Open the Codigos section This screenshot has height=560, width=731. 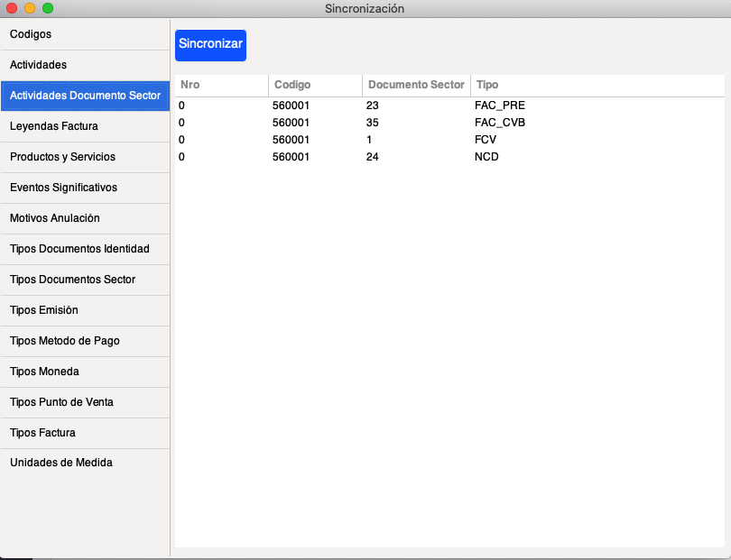point(85,34)
